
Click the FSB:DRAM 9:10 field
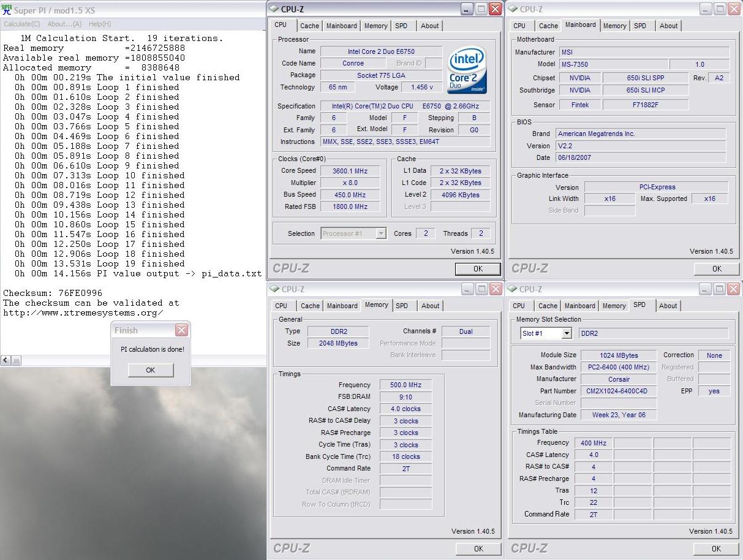coord(405,396)
